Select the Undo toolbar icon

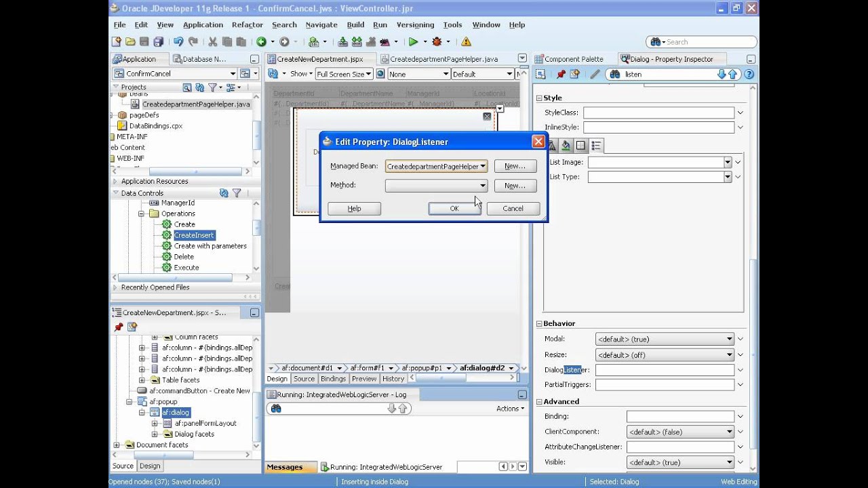coord(178,41)
